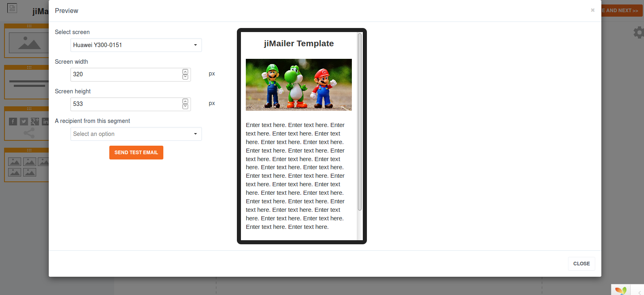Click the Send Test Email button
The height and width of the screenshot is (295, 644).
[136, 153]
